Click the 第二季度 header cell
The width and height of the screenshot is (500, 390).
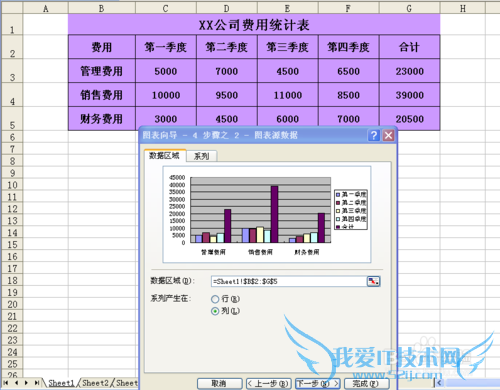pyautogui.click(x=227, y=47)
